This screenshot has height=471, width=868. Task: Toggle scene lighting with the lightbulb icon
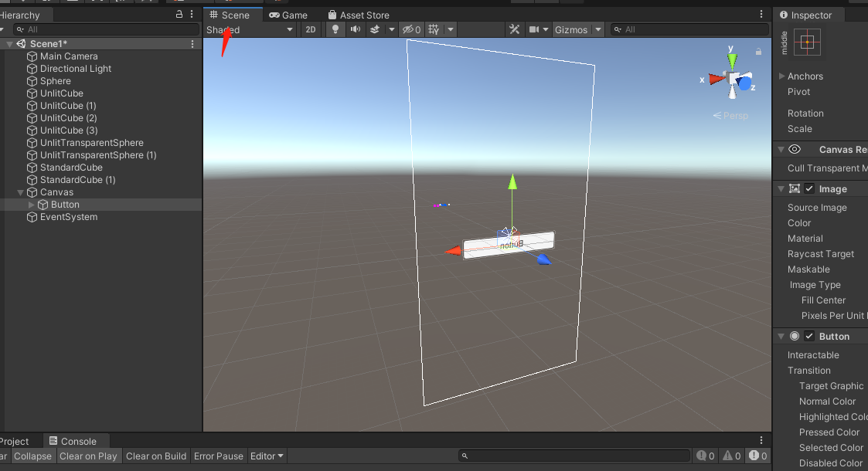(335, 29)
